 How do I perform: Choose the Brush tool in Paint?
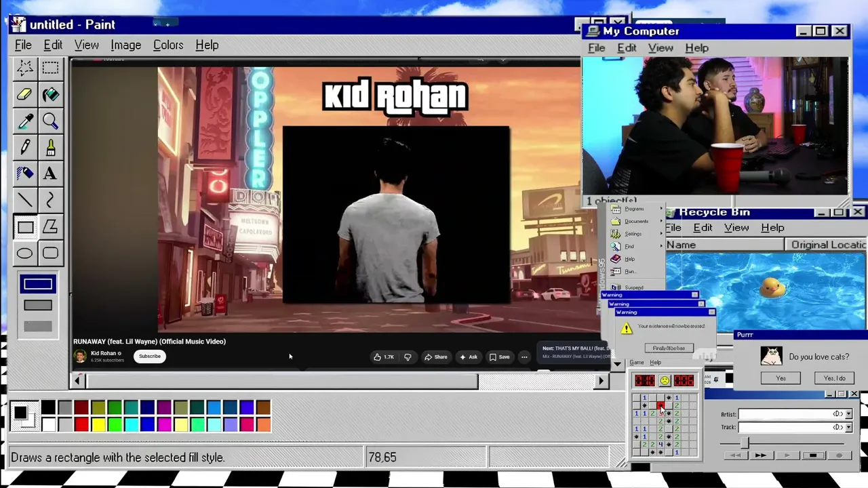[50, 147]
